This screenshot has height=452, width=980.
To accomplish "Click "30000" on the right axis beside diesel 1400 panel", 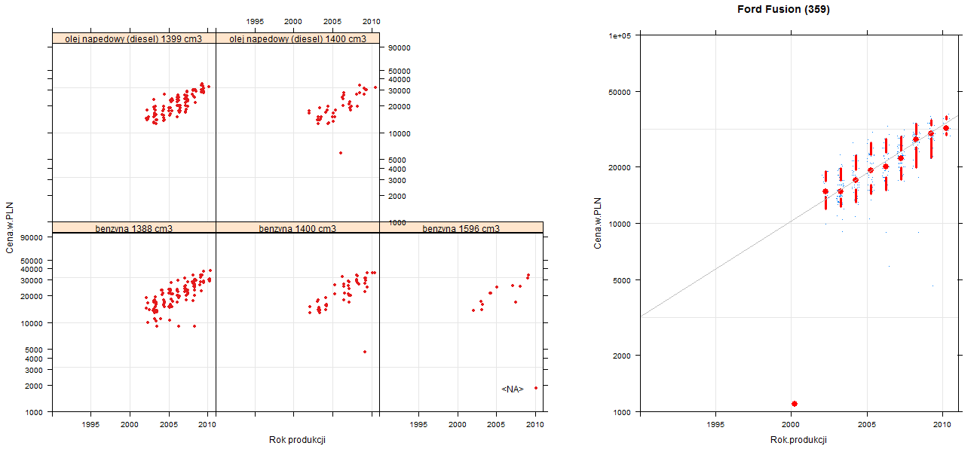I will 398,91.
